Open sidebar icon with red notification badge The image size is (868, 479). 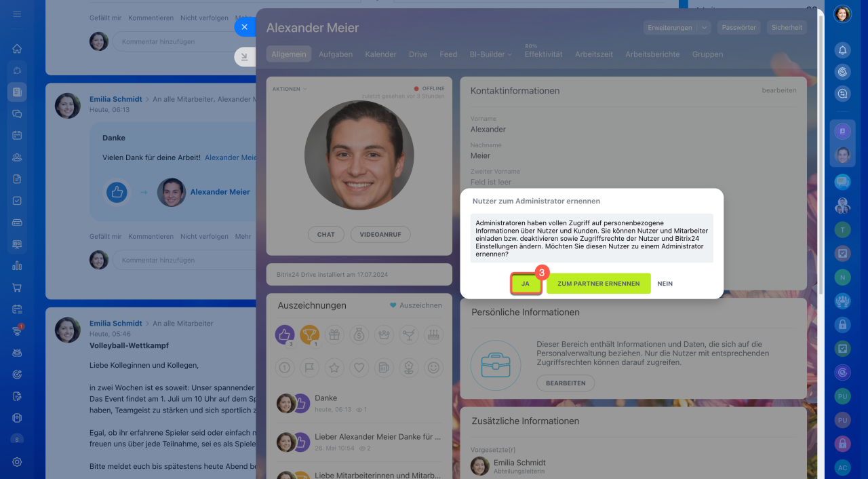[x=17, y=330]
